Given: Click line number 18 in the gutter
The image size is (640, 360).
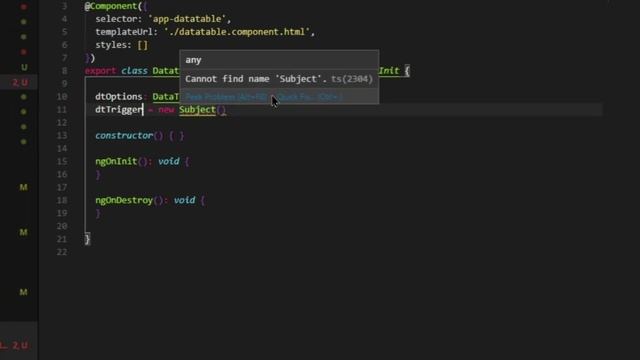Looking at the screenshot, I should point(62,200).
